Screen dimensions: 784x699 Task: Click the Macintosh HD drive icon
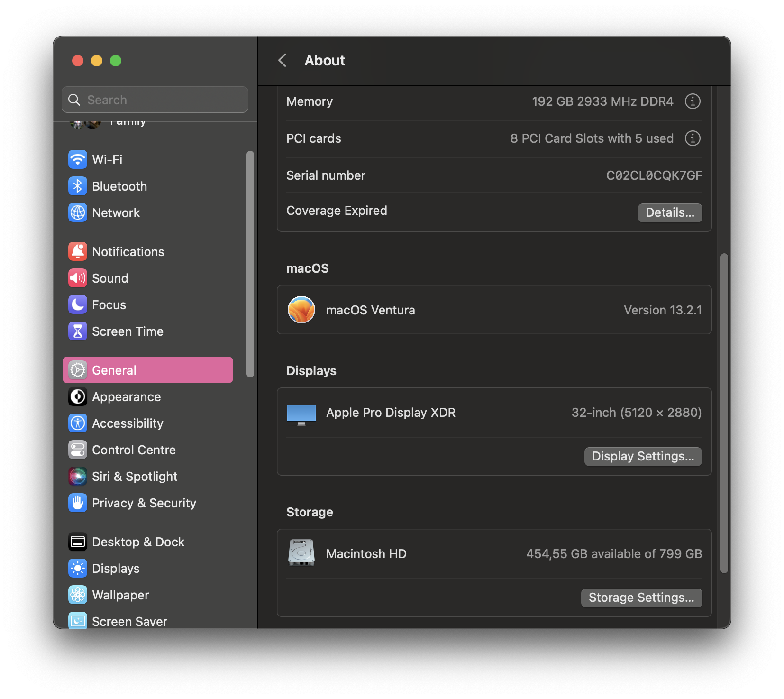[x=301, y=553]
